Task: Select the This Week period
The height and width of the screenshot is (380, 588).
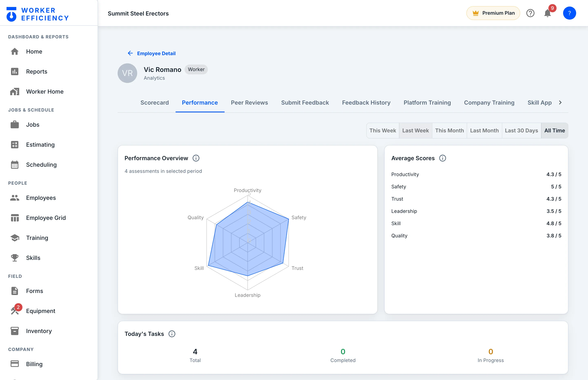Action: (382, 130)
